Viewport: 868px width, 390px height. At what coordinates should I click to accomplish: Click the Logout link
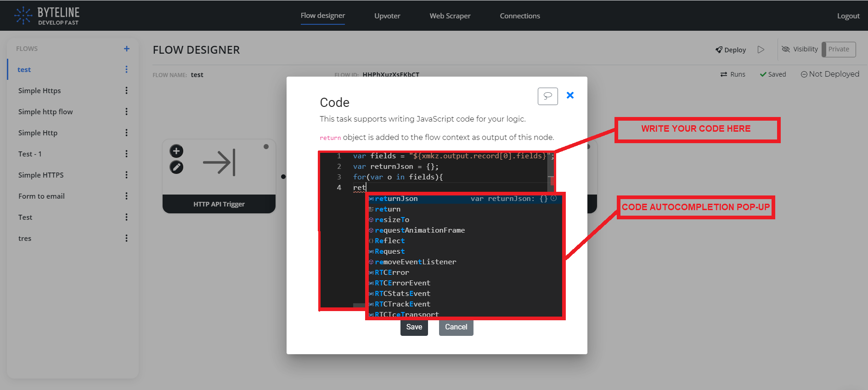(848, 16)
